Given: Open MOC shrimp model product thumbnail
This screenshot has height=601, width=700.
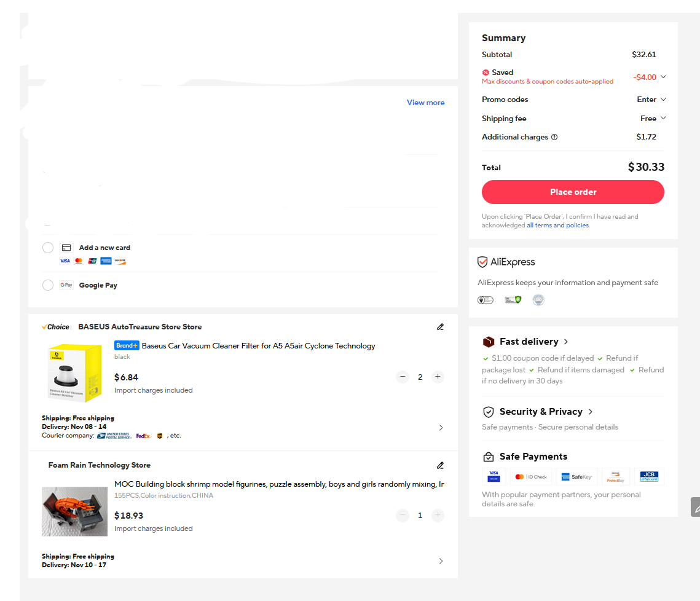Looking at the screenshot, I should tap(74, 511).
